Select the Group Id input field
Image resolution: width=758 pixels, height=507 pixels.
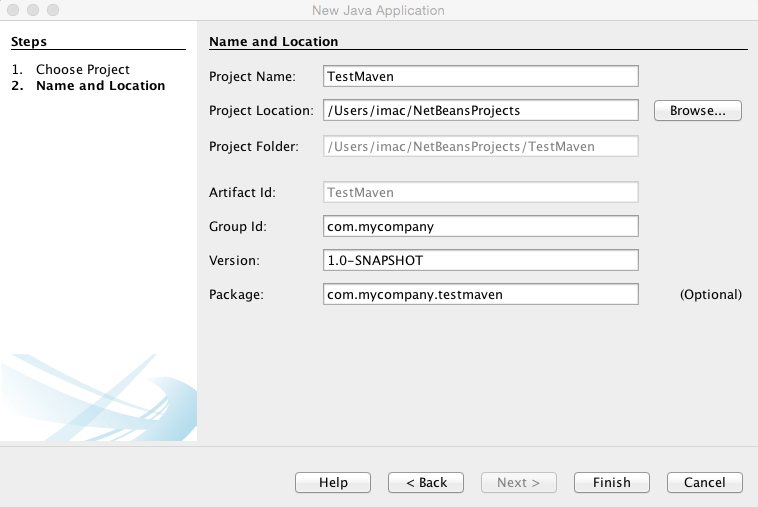click(x=481, y=226)
